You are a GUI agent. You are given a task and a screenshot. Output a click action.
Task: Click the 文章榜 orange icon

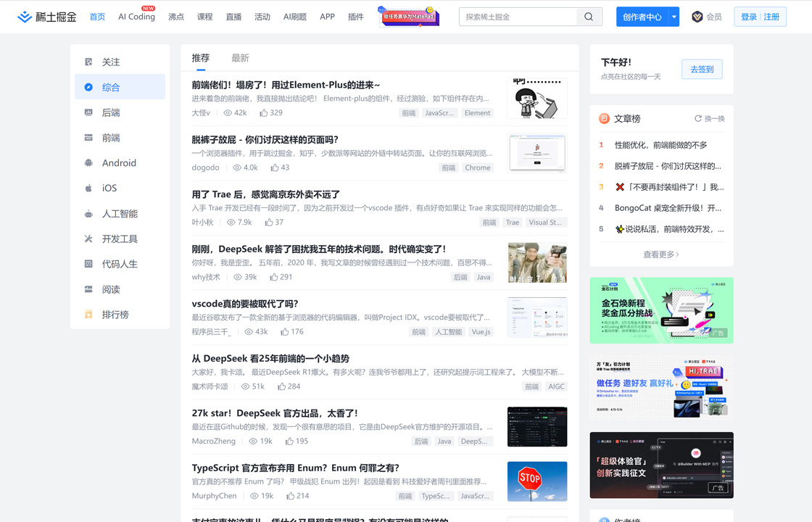tap(604, 119)
